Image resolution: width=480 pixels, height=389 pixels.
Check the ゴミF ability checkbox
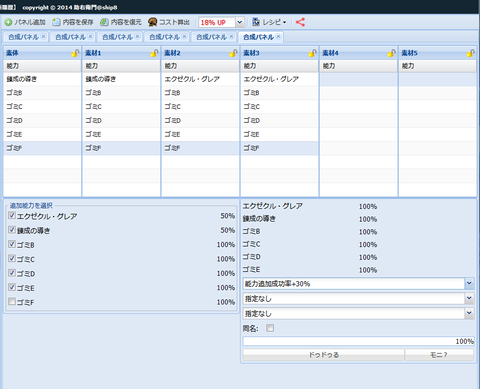point(12,301)
